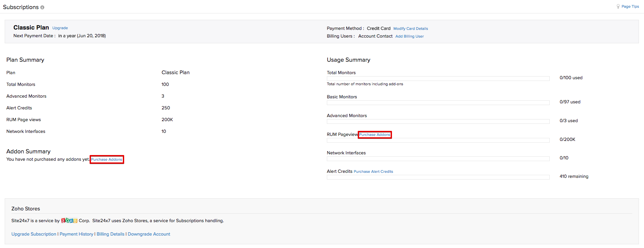Click the Advanced Monitors usage progress bar
This screenshot has height=248, width=644.
438,121
